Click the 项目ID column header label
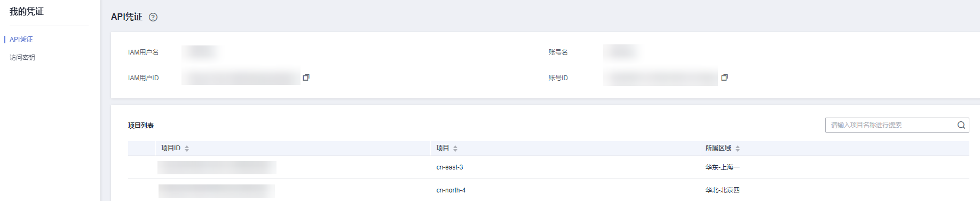The image size is (980, 201). pos(171,148)
